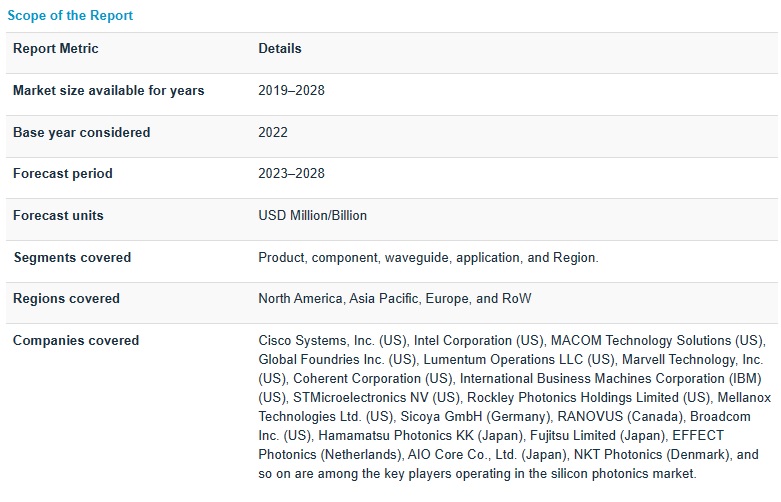The width and height of the screenshot is (781, 502).
Task: Click the '2023–2028' forecast period value
Action: pos(291,174)
